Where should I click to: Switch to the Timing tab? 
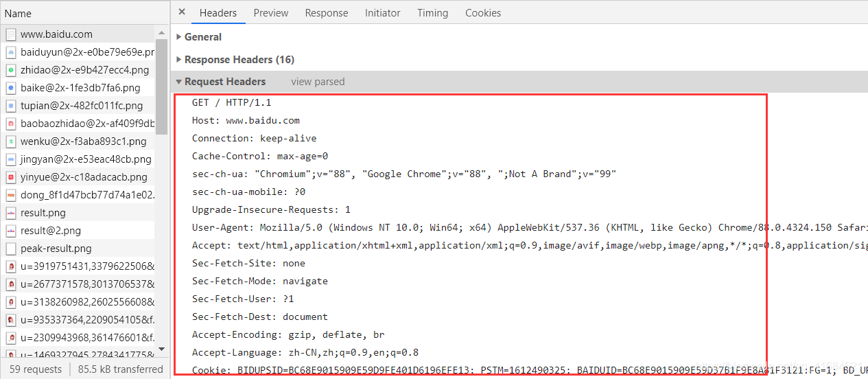tap(432, 13)
